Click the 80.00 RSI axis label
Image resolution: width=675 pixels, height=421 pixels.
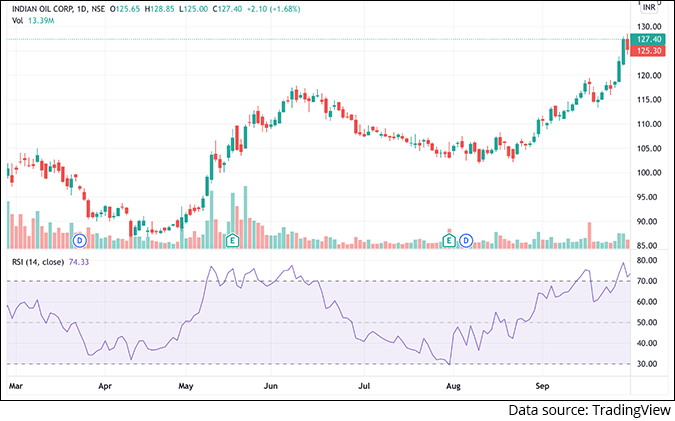[x=647, y=260]
